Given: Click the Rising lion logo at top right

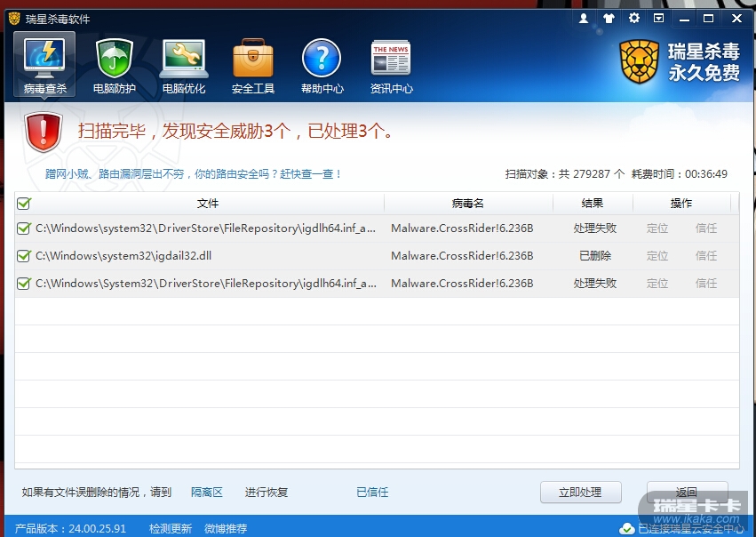Looking at the screenshot, I should 640,61.
